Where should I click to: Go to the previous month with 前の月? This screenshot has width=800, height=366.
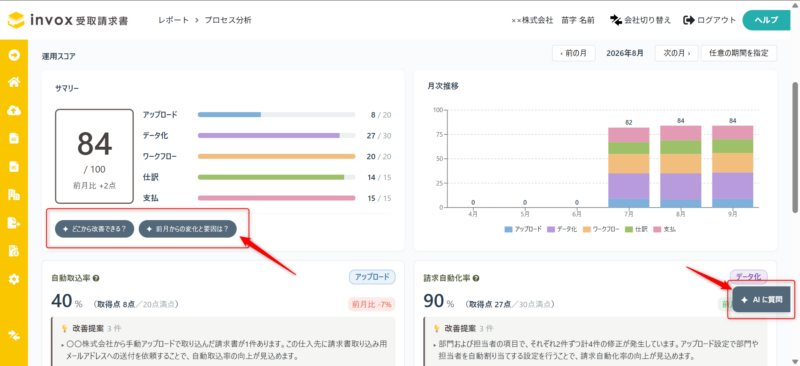[573, 53]
